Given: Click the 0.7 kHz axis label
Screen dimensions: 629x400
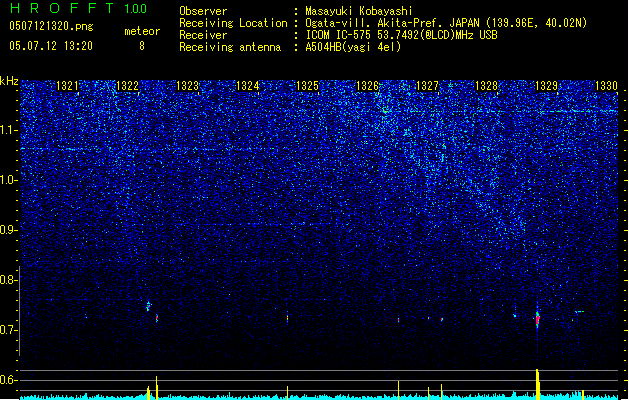Looking at the screenshot, I should 9,330.
